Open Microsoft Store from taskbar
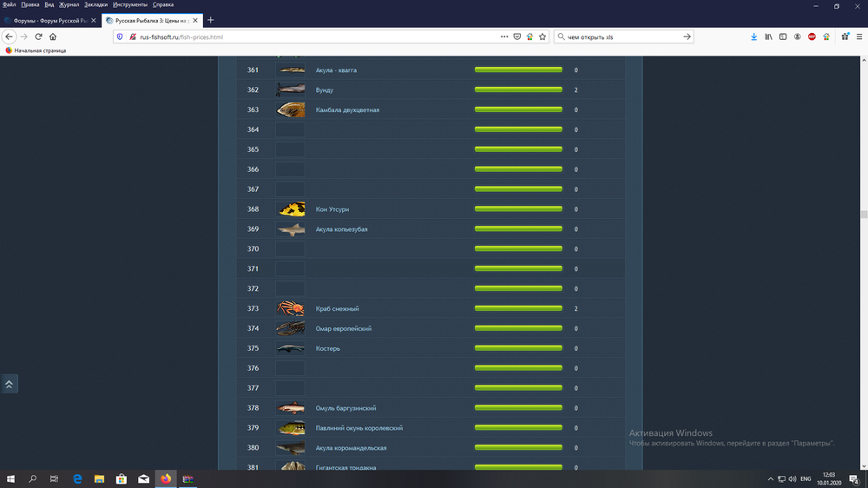The height and width of the screenshot is (488, 868). pyautogui.click(x=122, y=478)
